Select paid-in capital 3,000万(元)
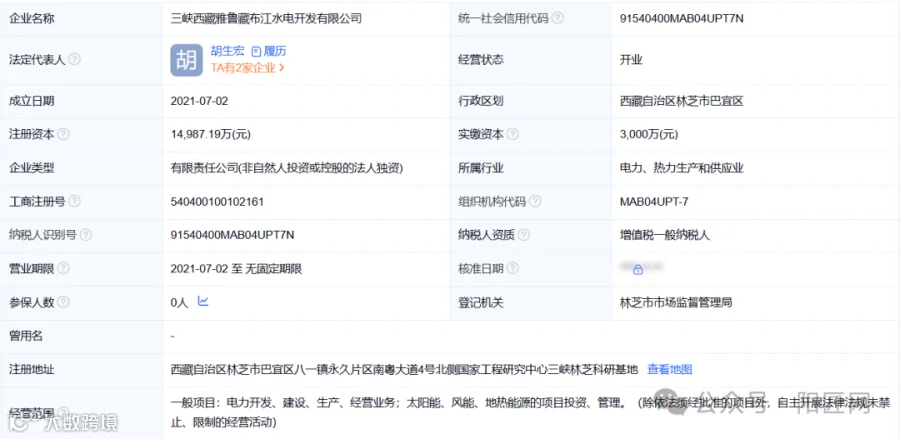 649,134
